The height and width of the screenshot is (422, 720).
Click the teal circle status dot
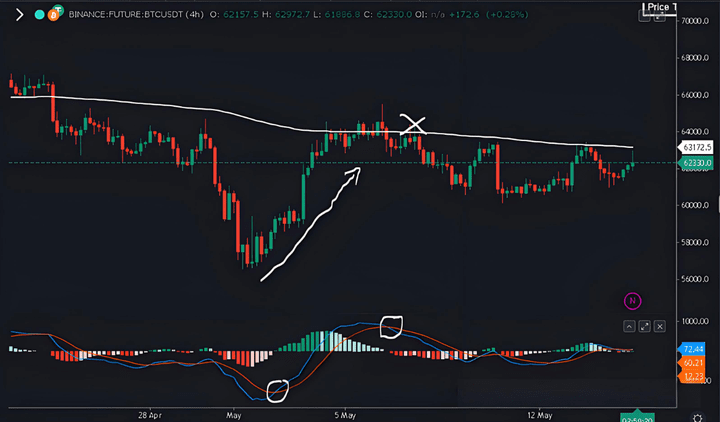click(39, 15)
